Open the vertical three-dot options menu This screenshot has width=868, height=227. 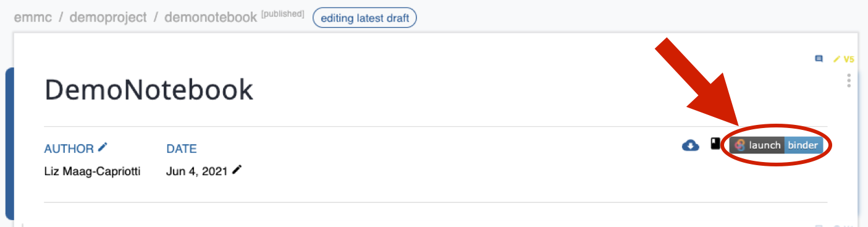tap(849, 80)
